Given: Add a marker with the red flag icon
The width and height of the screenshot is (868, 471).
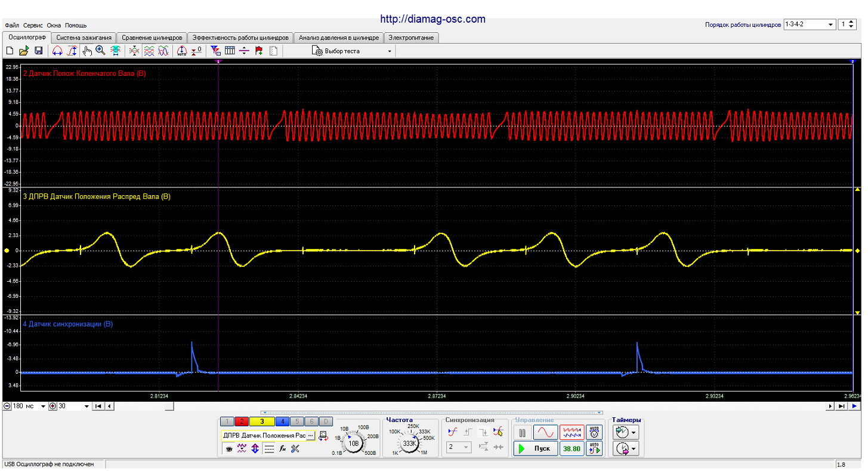Looking at the screenshot, I should (259, 51).
